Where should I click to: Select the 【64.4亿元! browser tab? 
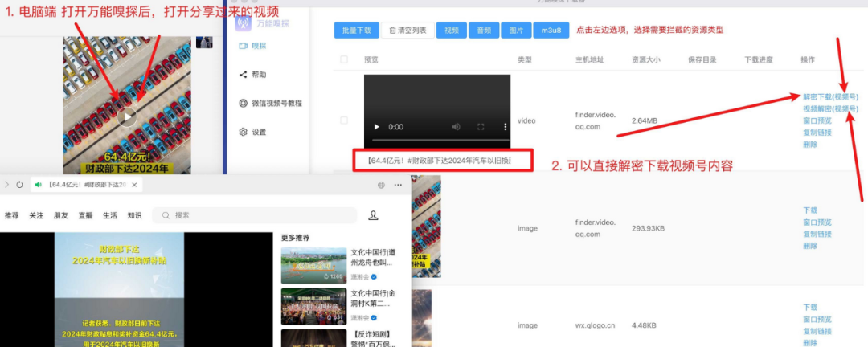tap(86, 185)
